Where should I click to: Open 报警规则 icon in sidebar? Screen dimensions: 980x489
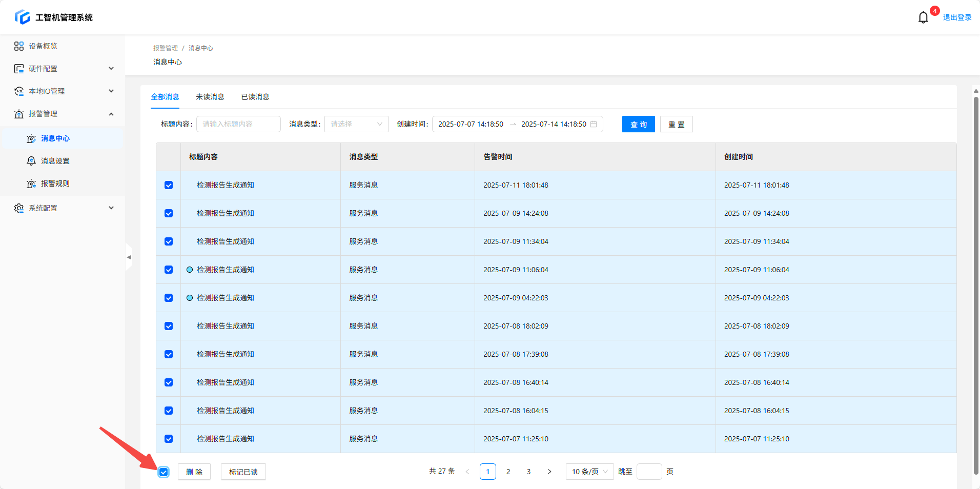coord(31,184)
